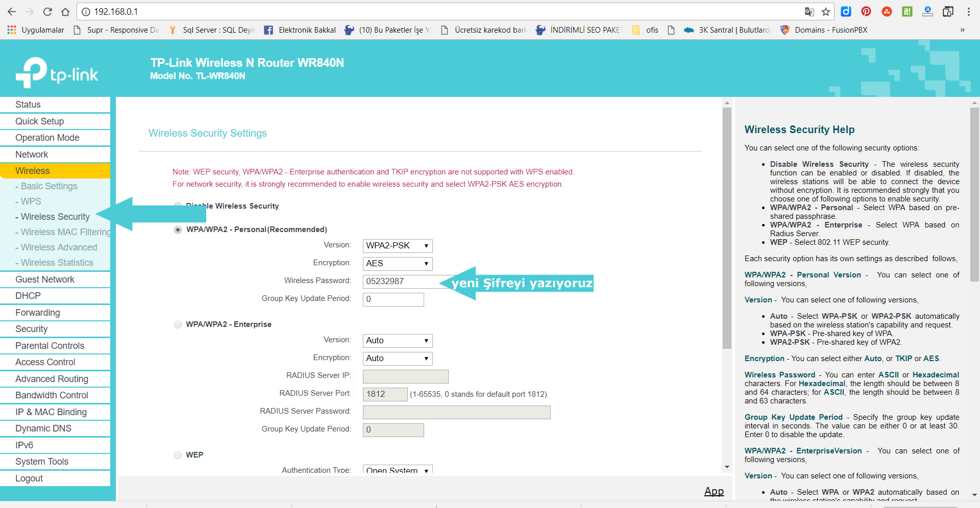
Task: Select WPA/WPA2 - Enterprise radio button
Action: [178, 325]
